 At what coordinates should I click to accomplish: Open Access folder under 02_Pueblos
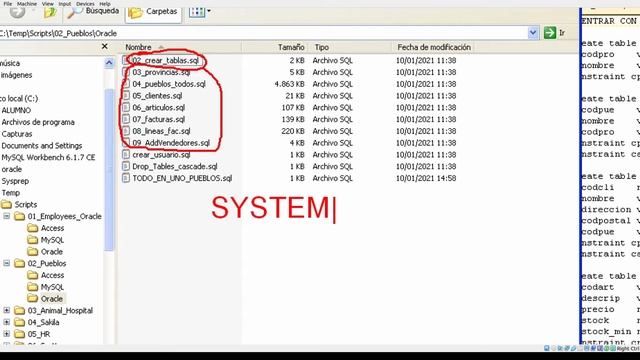52,276
